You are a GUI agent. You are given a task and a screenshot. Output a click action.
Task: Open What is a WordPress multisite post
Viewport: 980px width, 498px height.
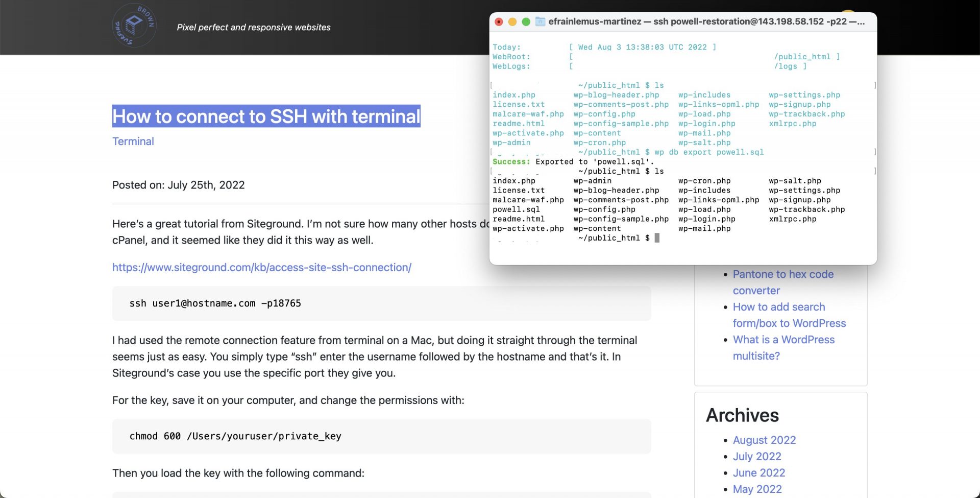(783, 348)
